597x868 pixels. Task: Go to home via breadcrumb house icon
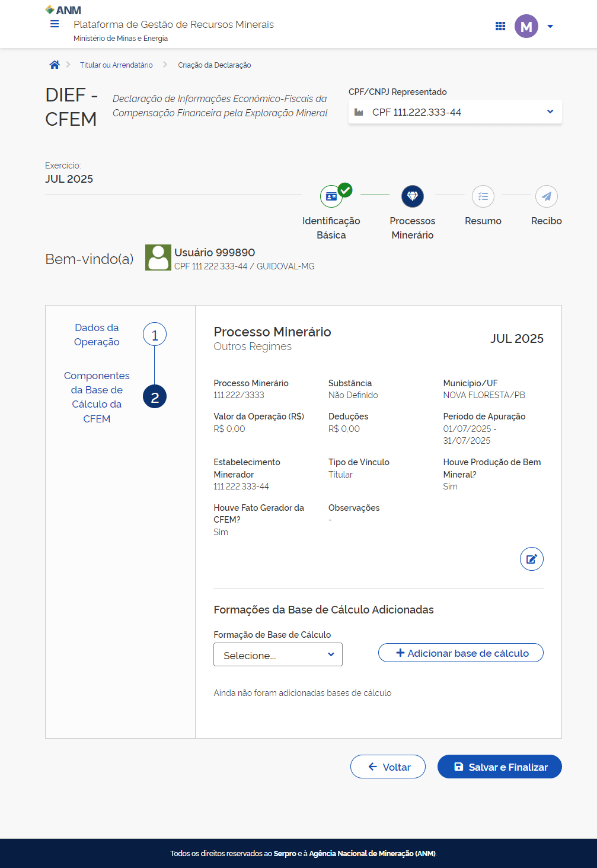coord(55,65)
